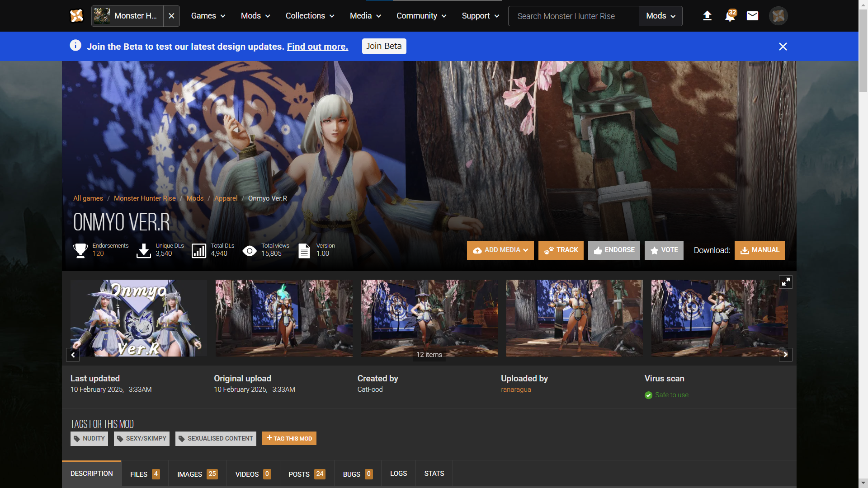Image resolution: width=868 pixels, height=488 pixels.
Task: Click the Version document icon
Action: tap(304, 250)
